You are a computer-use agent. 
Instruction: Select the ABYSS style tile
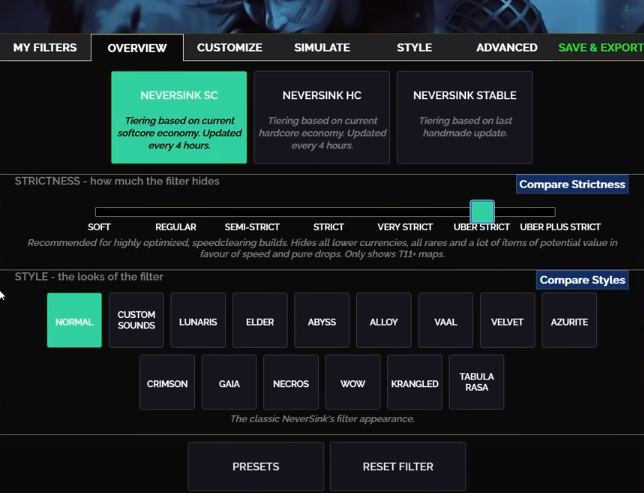(322, 320)
